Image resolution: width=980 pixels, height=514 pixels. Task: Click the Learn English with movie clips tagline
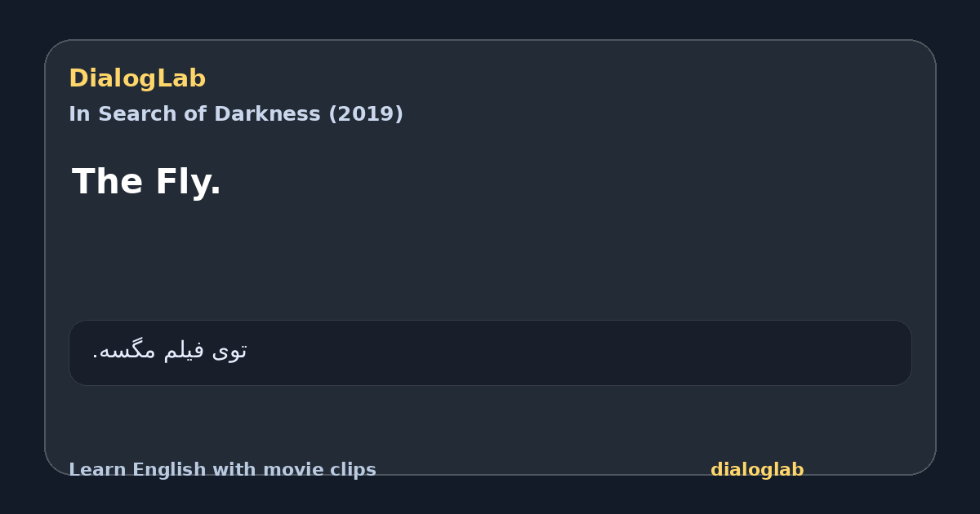tap(222, 470)
